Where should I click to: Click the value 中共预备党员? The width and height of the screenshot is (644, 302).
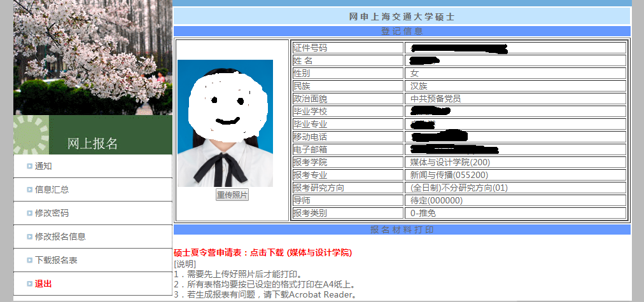[436, 99]
